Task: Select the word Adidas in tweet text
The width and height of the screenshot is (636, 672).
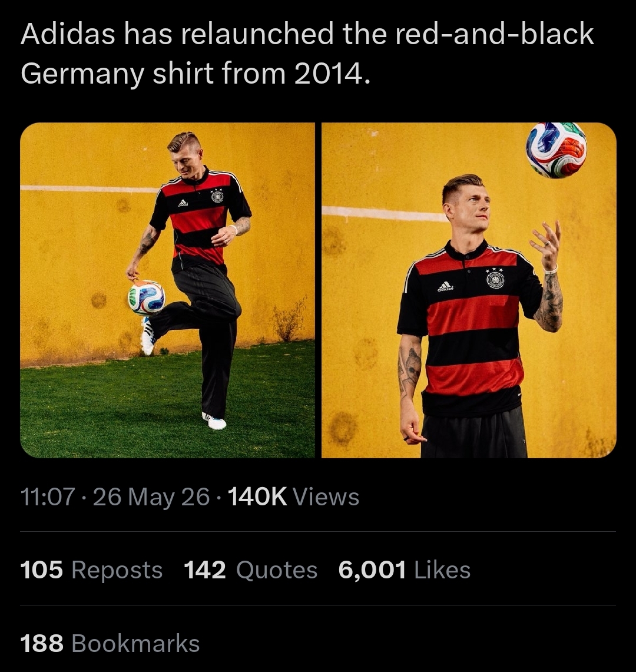Action: pos(68,34)
